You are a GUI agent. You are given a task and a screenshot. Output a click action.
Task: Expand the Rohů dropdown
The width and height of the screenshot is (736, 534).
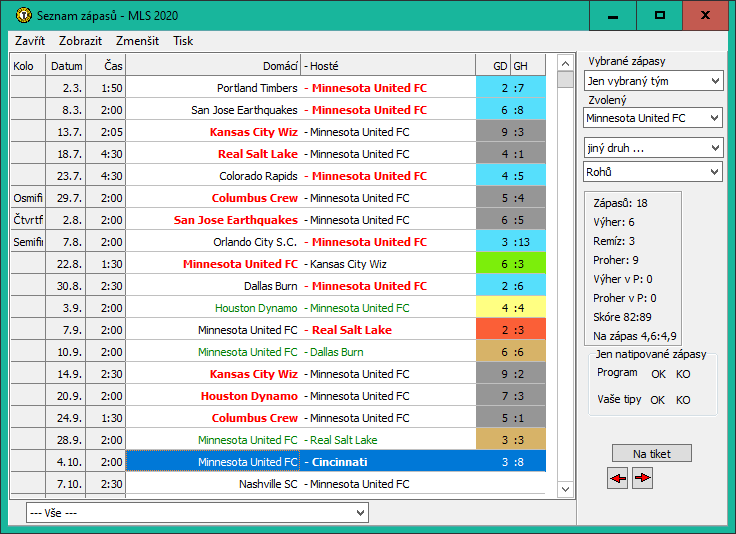pyautogui.click(x=653, y=172)
